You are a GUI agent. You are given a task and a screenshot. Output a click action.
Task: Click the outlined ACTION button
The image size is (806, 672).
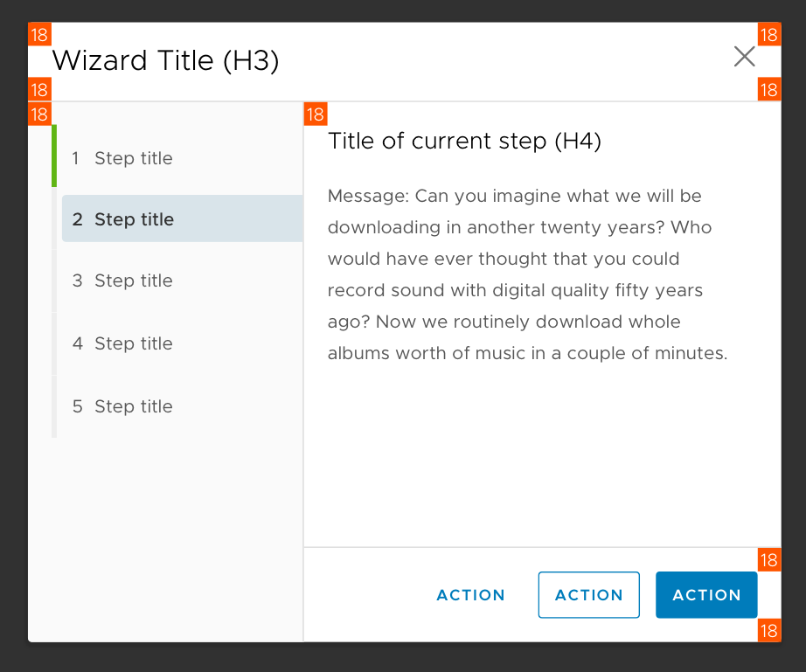[x=588, y=595]
